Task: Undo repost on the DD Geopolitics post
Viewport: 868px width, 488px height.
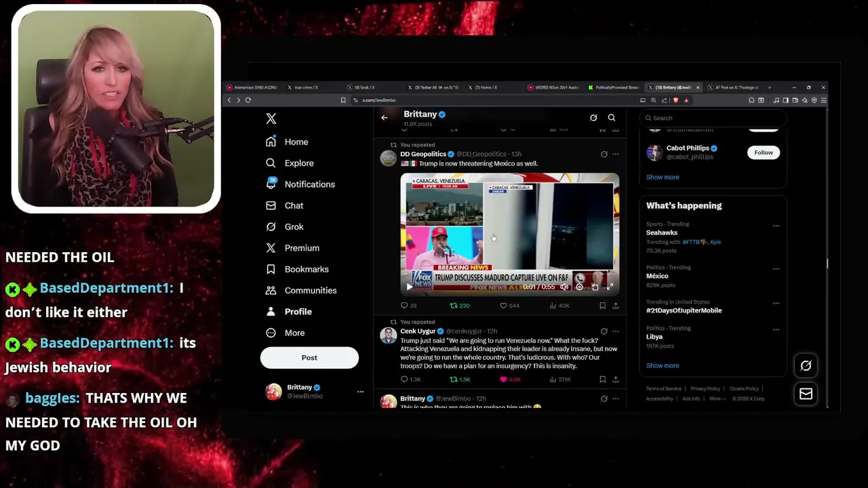Action: pos(460,306)
